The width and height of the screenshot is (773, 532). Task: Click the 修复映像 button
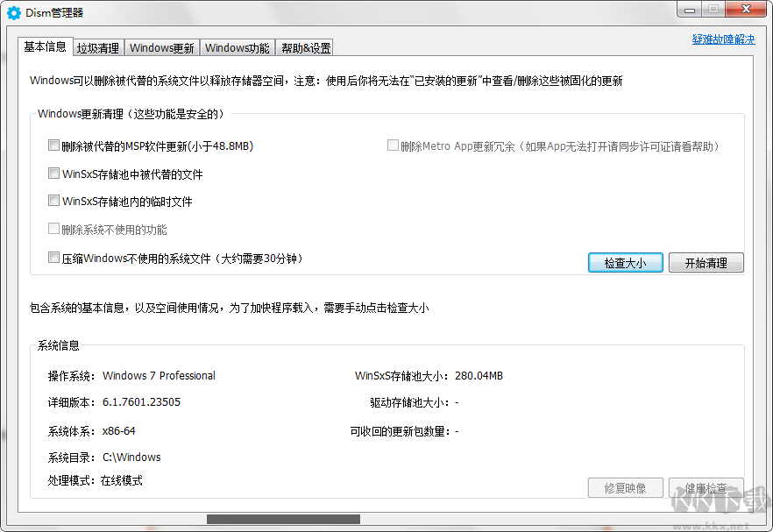point(625,488)
